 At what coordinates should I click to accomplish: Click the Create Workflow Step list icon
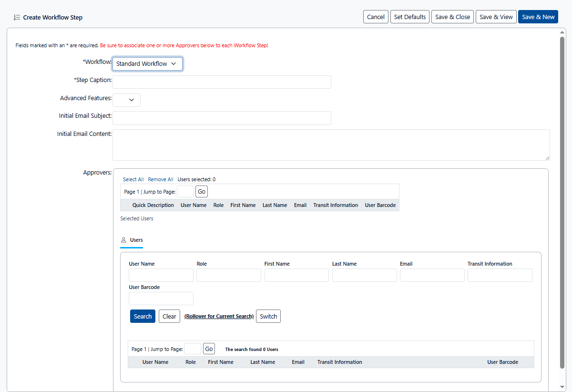[x=17, y=17]
